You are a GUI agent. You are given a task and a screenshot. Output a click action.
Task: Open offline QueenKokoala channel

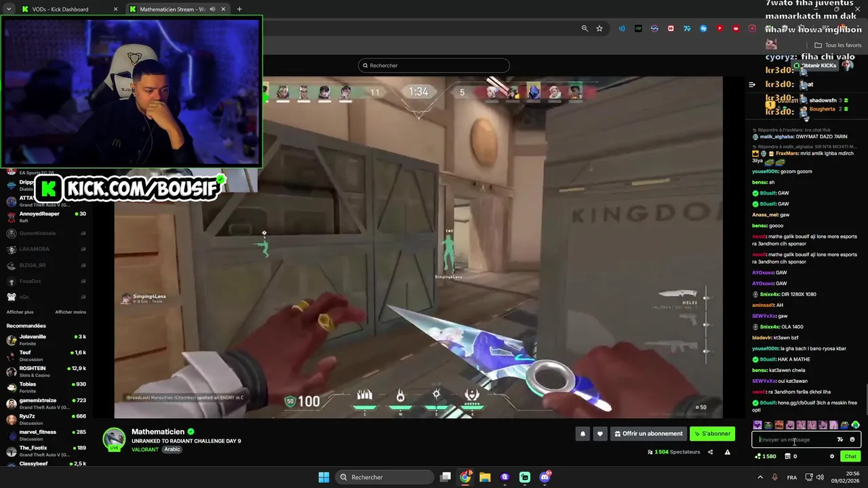click(46, 233)
